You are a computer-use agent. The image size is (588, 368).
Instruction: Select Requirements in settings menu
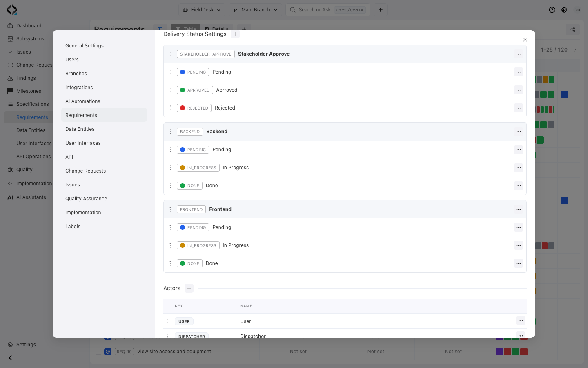point(104,115)
